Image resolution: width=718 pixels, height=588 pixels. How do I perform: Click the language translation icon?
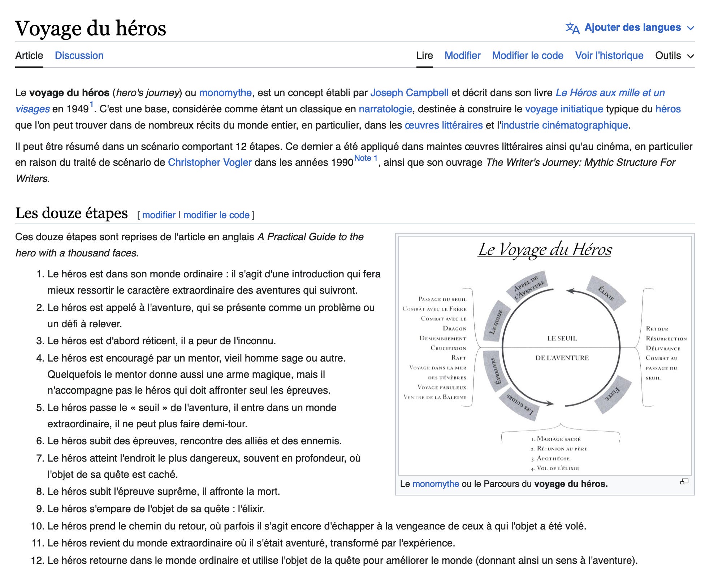tap(572, 28)
